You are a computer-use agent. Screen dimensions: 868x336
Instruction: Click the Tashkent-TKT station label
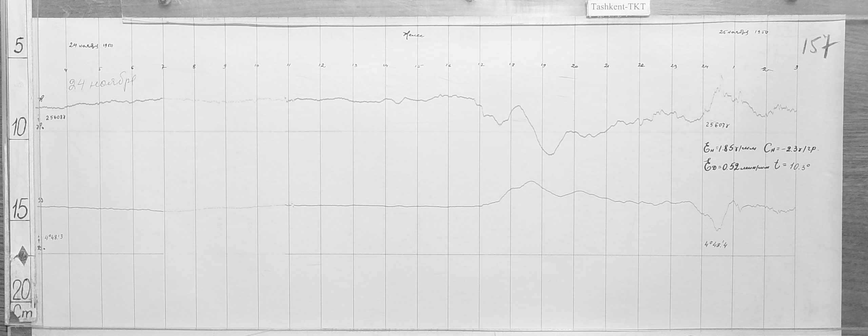point(618,7)
